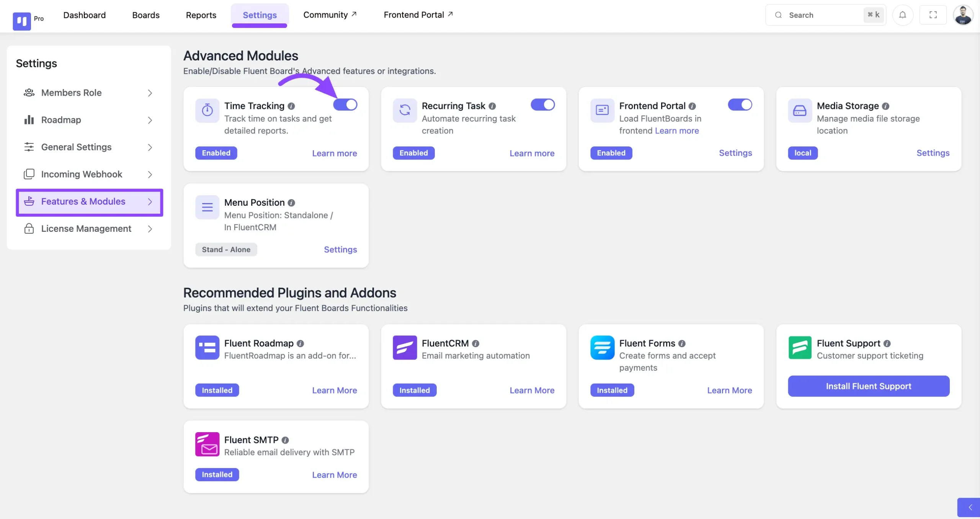Click the Fluent SMTP plugin icon
Screen dimensions: 980x519
pyautogui.click(x=207, y=444)
